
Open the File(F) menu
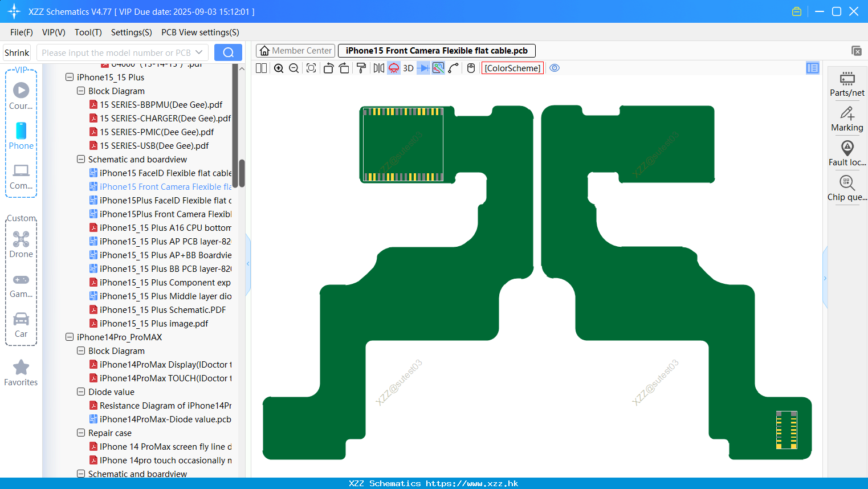pyautogui.click(x=22, y=32)
